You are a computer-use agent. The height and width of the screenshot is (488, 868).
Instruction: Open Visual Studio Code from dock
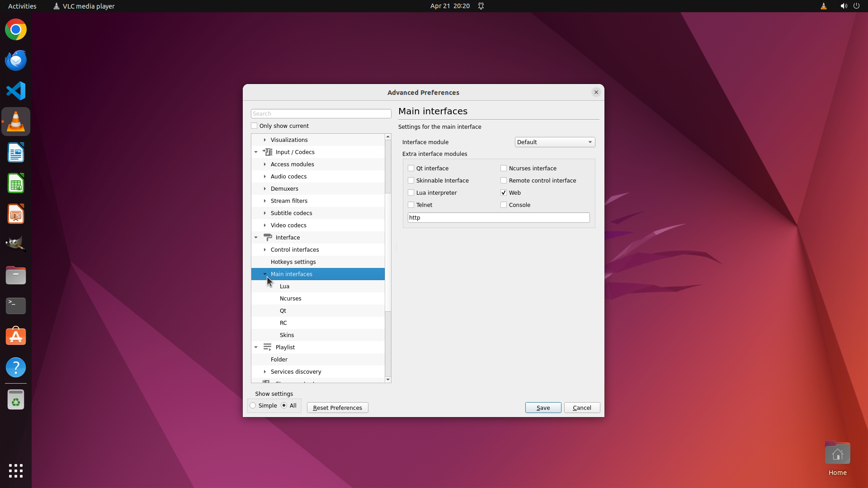click(x=16, y=91)
